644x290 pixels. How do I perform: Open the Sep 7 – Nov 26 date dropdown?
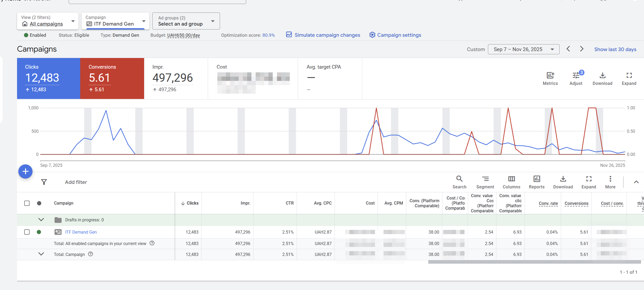(523, 49)
